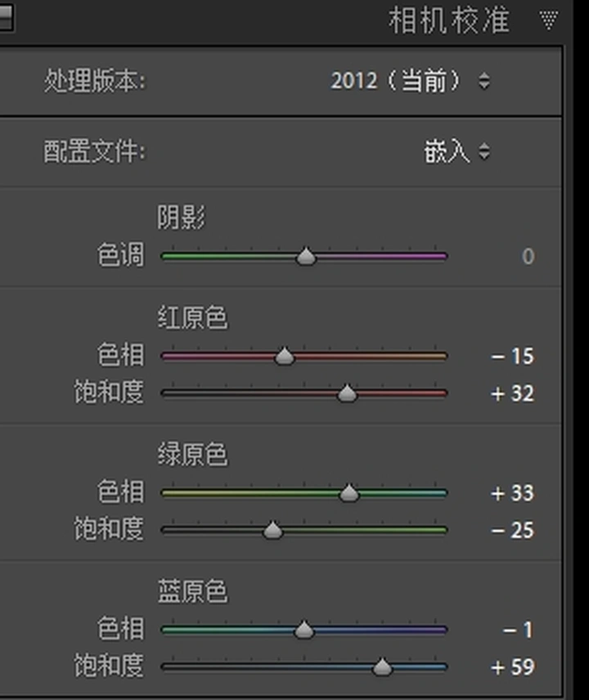Click the 红原色 饱和度 slider handle
Image resolution: width=589 pixels, height=700 pixels.
347,393
